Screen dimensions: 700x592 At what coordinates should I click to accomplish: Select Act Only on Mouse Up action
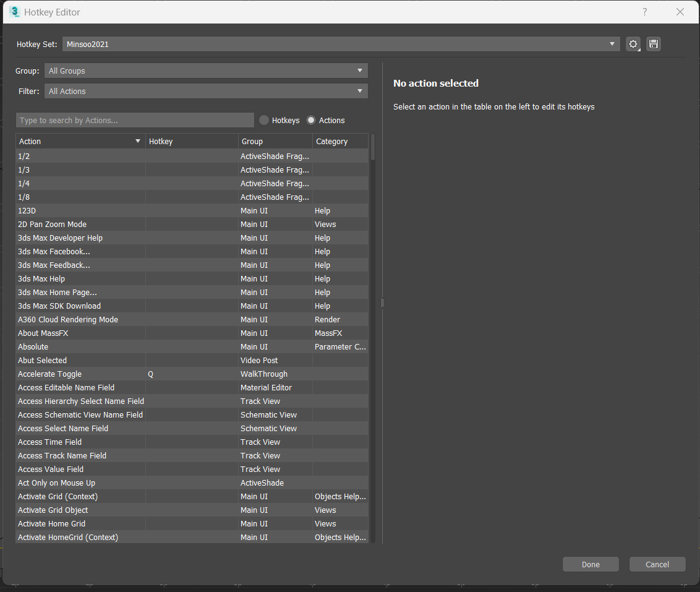(192, 483)
